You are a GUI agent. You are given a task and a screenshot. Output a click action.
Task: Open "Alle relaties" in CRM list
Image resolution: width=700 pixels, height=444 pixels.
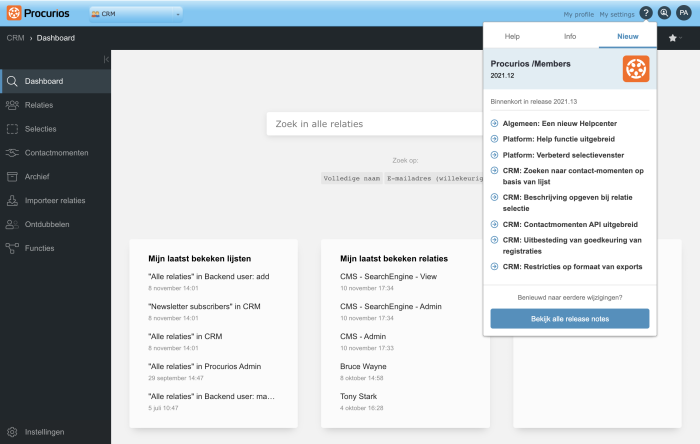coord(185,336)
